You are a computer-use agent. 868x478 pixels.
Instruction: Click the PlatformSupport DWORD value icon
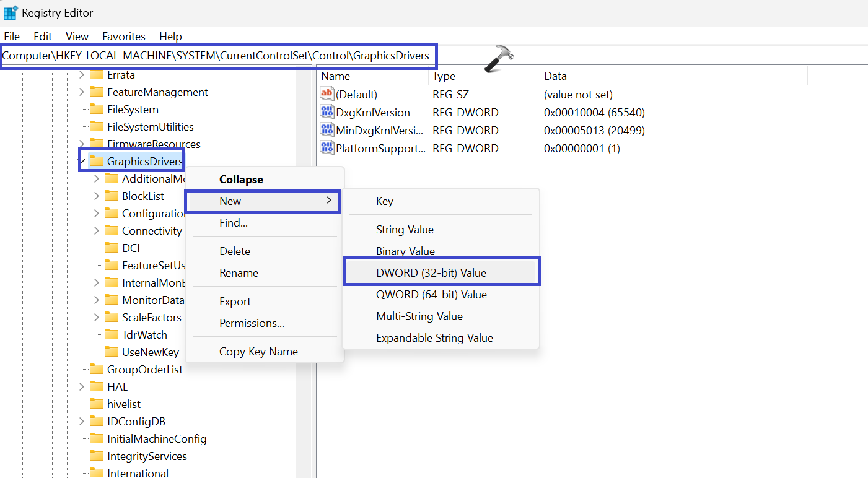[327, 148]
